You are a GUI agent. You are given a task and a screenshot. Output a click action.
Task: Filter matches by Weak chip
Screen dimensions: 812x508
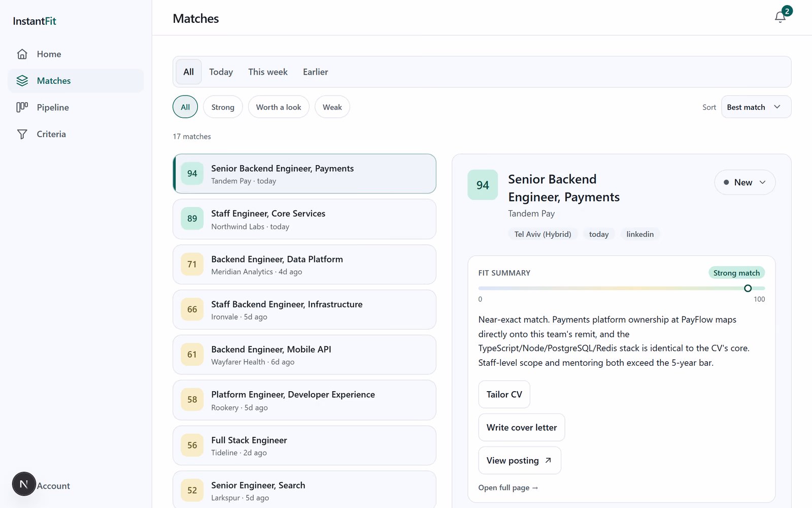pyautogui.click(x=332, y=107)
